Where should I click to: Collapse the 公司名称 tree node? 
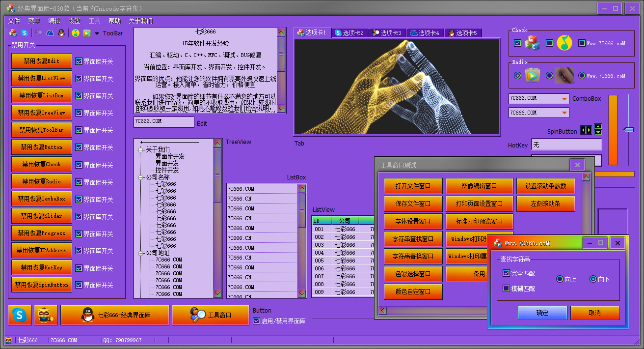tap(141, 177)
